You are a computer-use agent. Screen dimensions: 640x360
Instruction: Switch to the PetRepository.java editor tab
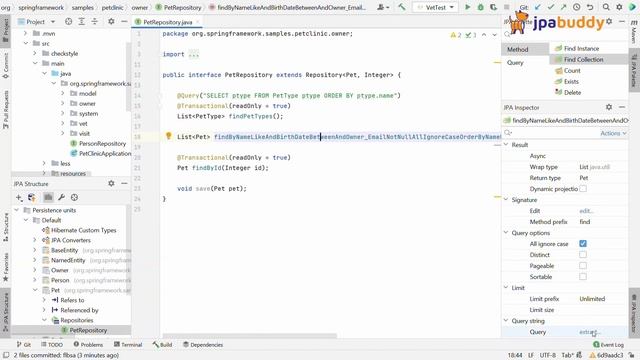[x=167, y=22]
